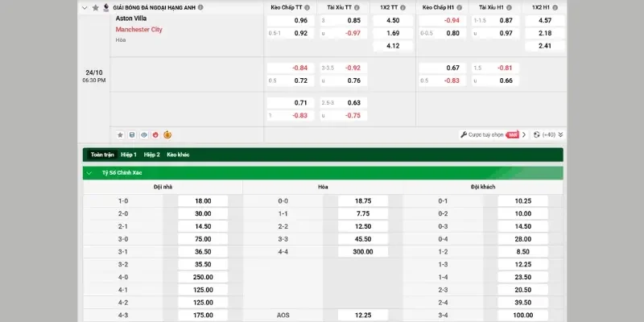Click the red hot-match icon
The height and width of the screenshot is (322, 644).
[155, 134]
